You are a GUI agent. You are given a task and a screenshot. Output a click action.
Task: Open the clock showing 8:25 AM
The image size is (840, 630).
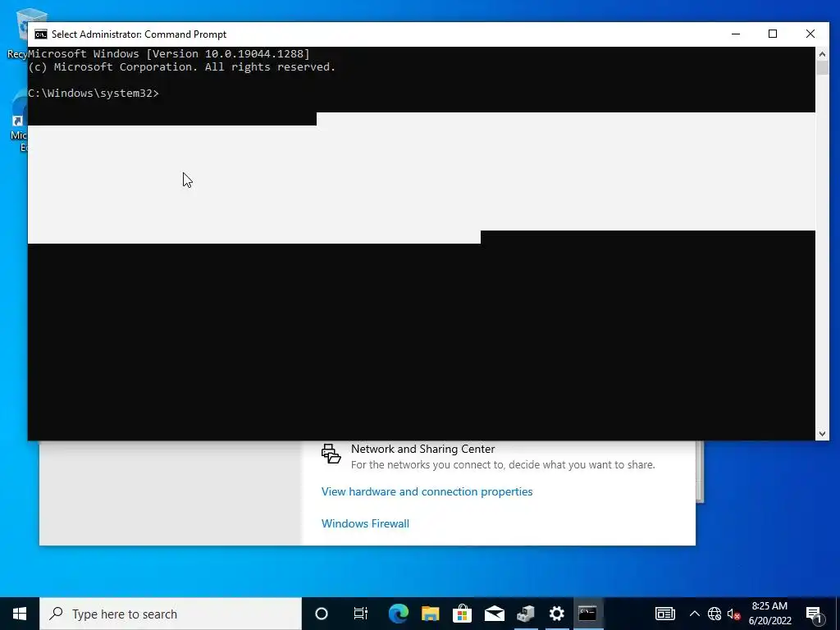(x=769, y=614)
